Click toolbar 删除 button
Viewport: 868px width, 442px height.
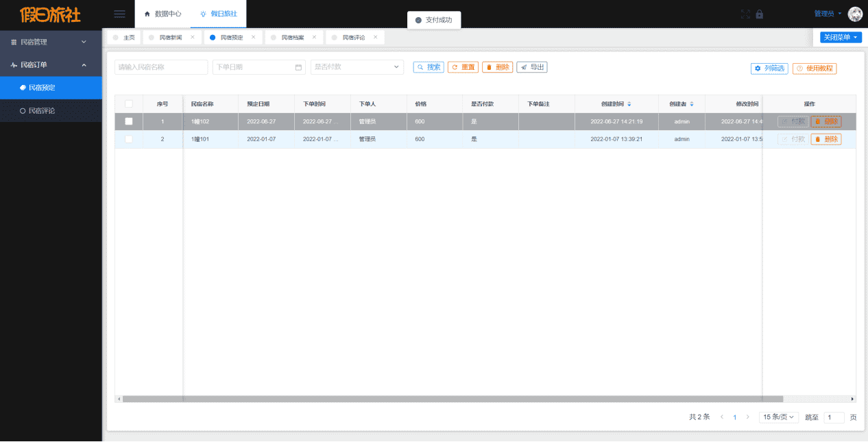[x=497, y=67]
